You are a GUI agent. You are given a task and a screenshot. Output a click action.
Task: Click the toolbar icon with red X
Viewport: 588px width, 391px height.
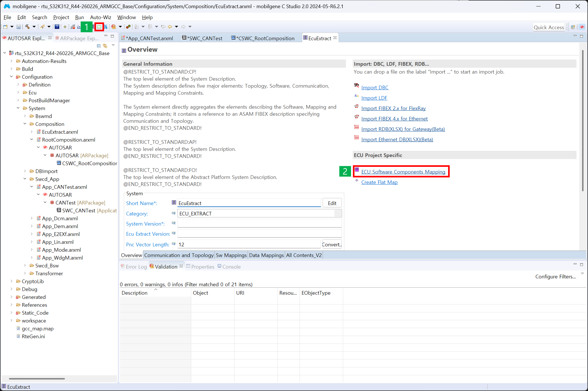[x=73, y=27]
